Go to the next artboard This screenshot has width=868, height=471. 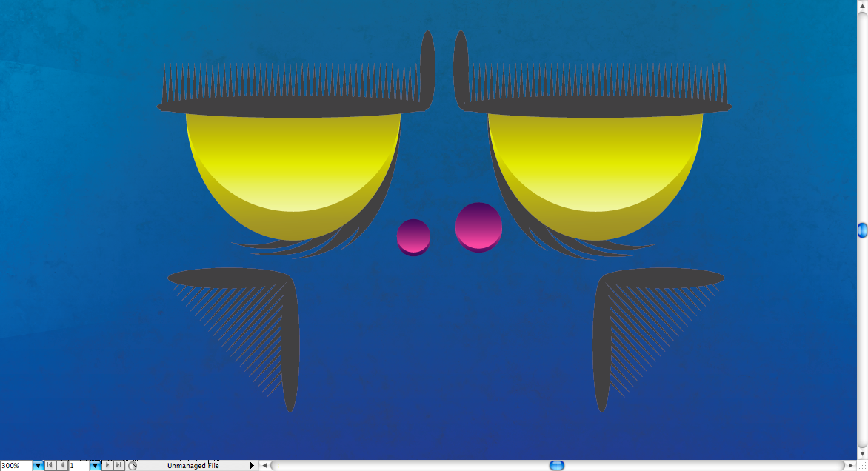(x=107, y=466)
